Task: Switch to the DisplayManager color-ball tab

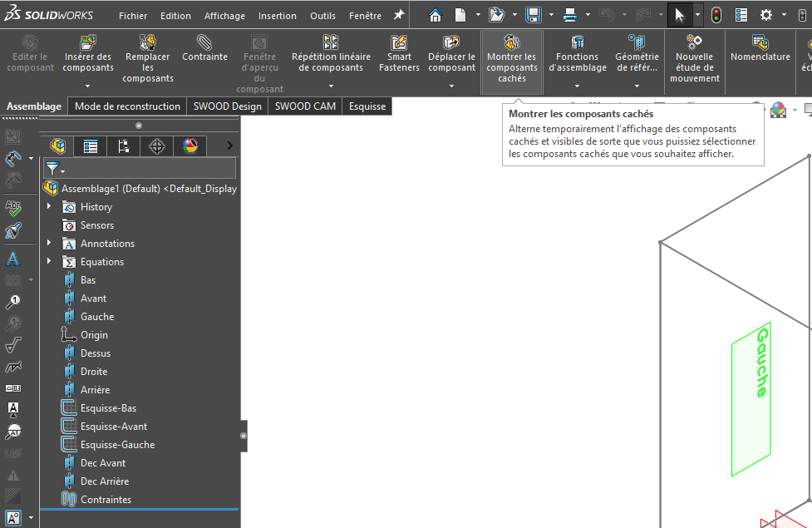Action: tap(190, 146)
